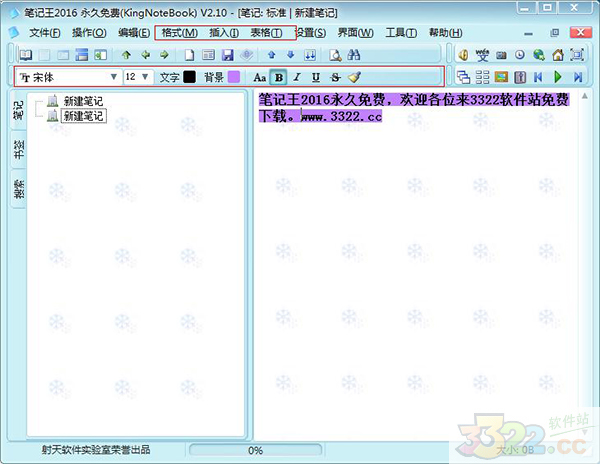This screenshot has width=600, height=464.
Task: Create a new blank page
Action: (189, 55)
